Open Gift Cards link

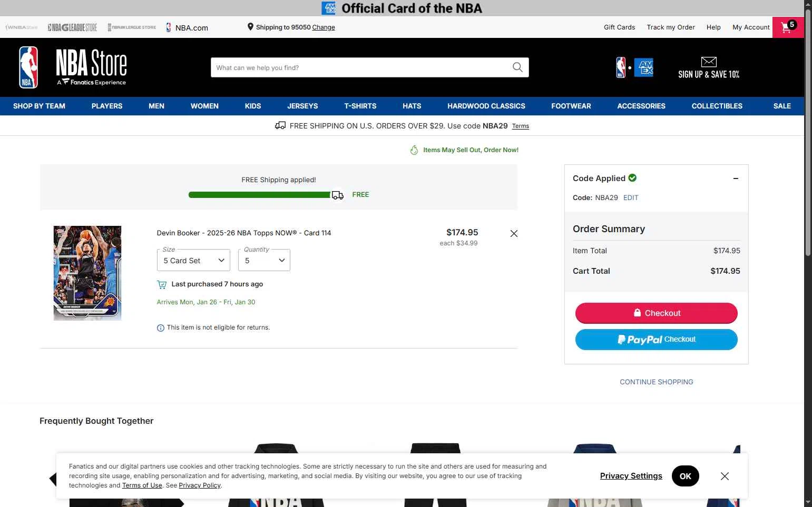620,27
